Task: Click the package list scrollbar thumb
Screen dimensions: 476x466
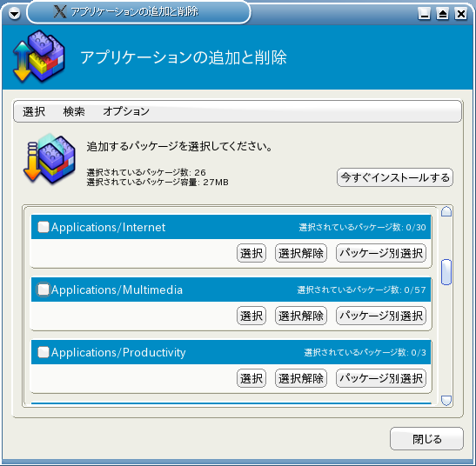Action: [446, 272]
